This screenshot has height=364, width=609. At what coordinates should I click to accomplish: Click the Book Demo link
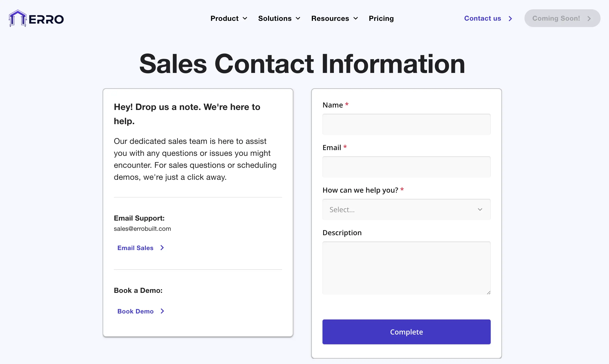(135, 311)
